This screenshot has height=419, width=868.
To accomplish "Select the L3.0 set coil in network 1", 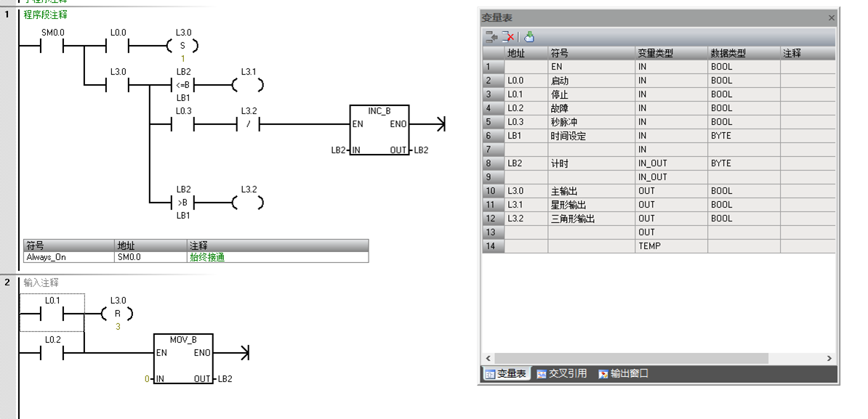I will tap(182, 46).
